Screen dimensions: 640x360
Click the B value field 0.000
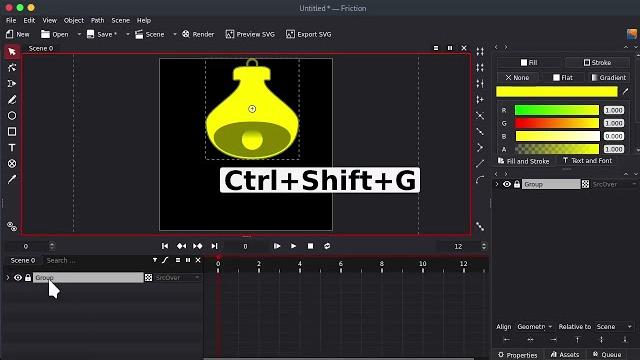(x=613, y=136)
